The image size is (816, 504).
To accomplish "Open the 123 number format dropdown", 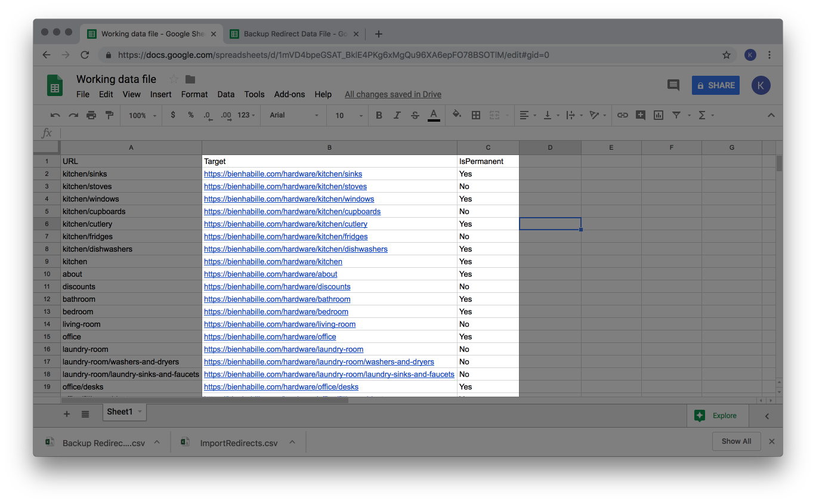I will [x=246, y=115].
